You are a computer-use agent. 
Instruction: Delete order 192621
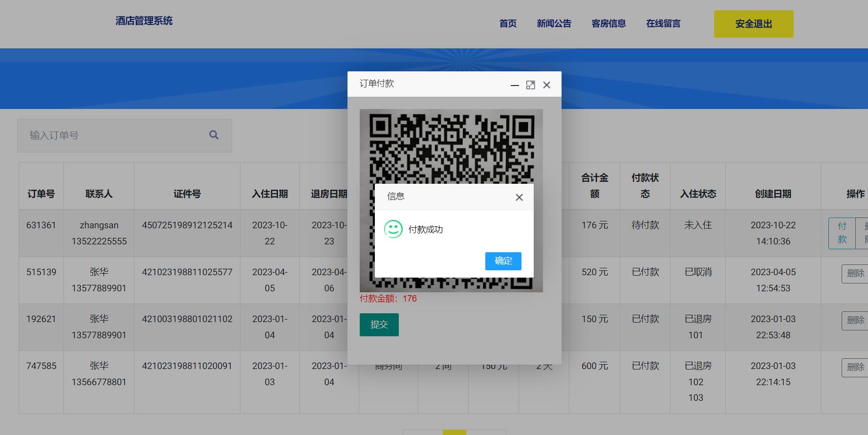point(855,320)
